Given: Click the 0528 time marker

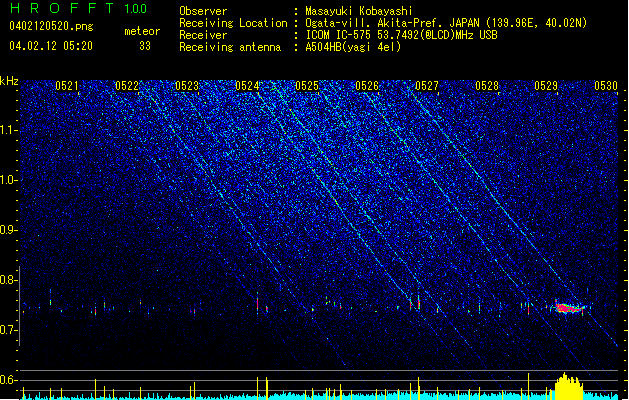Looking at the screenshot, I should 487,86.
